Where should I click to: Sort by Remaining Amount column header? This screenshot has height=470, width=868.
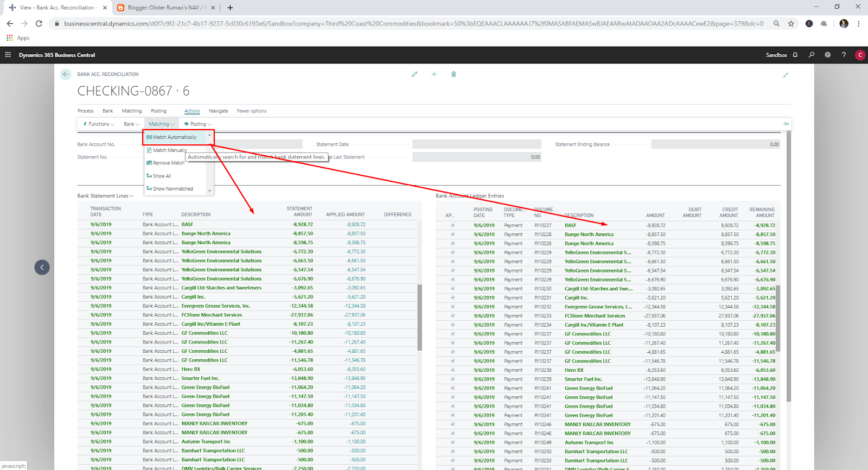click(762, 212)
